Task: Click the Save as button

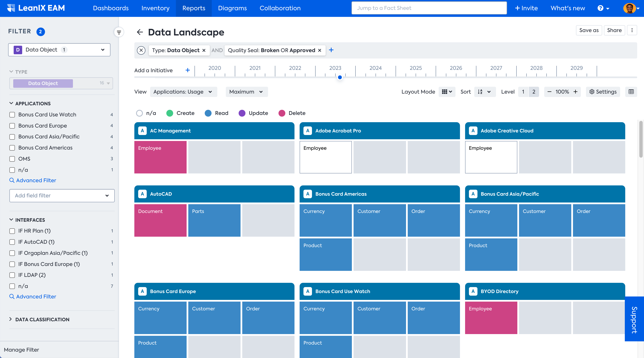Action: 589,30
